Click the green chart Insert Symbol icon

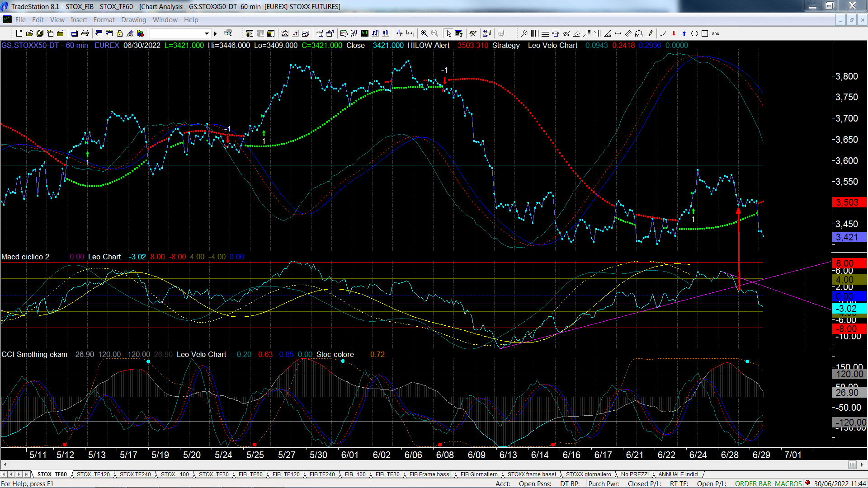click(x=364, y=33)
